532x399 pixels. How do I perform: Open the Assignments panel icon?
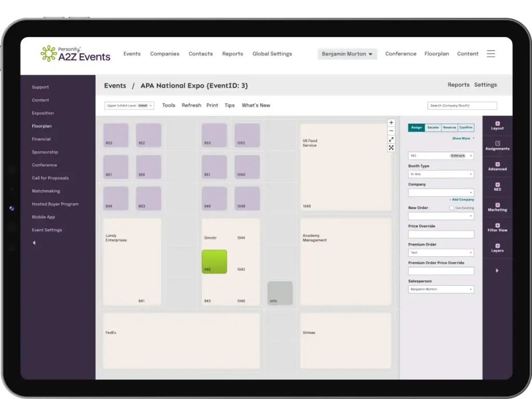tap(497, 146)
